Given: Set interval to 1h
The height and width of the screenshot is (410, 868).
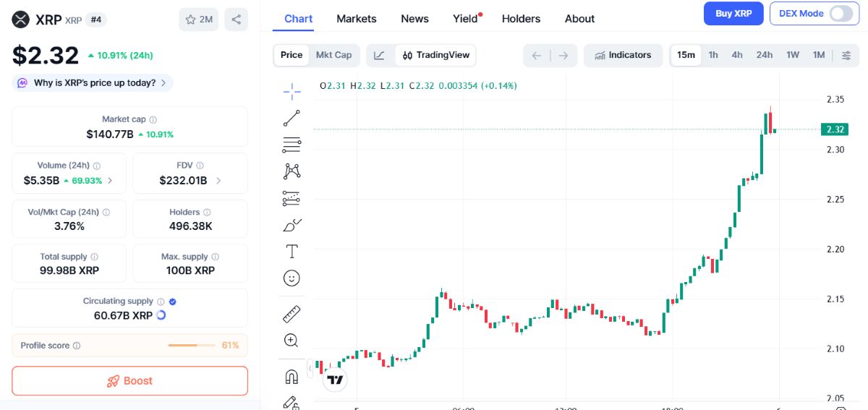Looking at the screenshot, I should (713, 55).
